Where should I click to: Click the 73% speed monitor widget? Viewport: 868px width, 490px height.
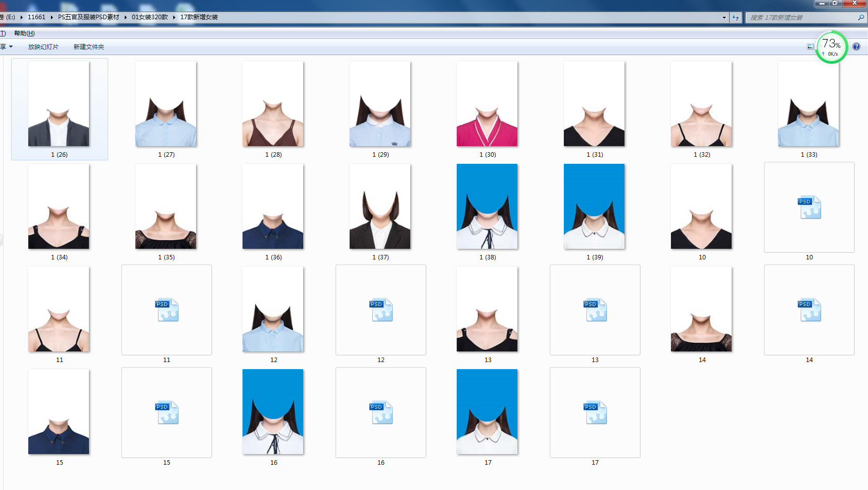click(x=831, y=47)
